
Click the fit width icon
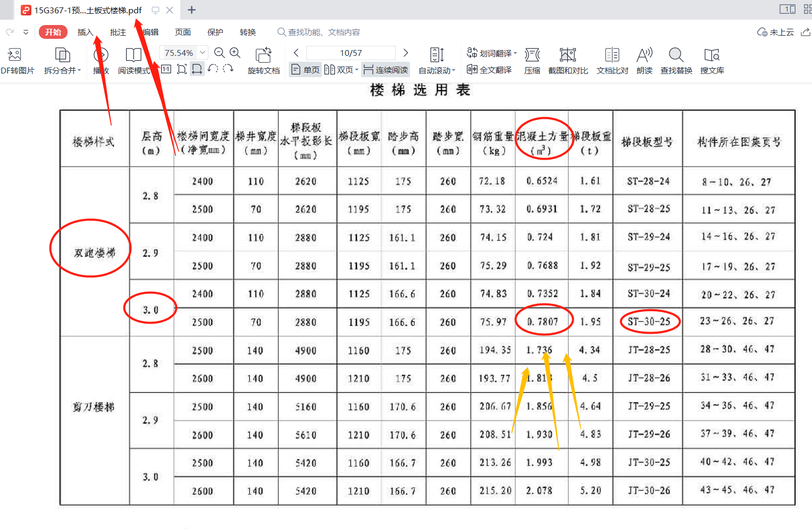pos(197,69)
